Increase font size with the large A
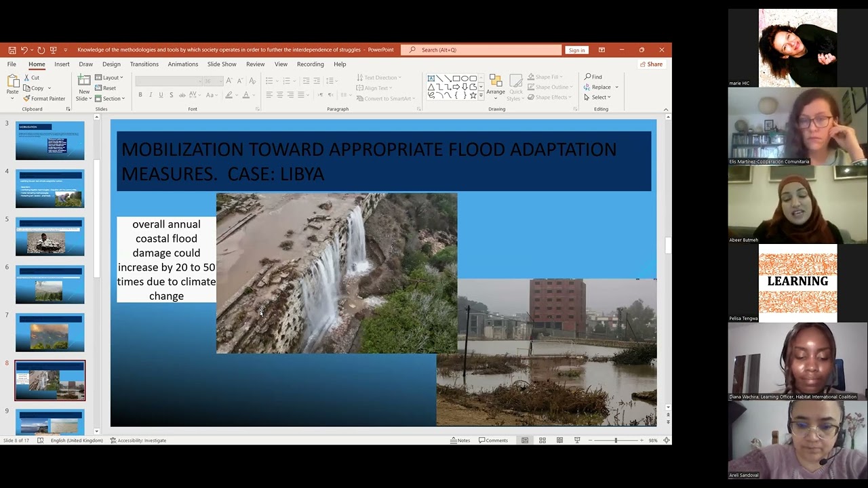This screenshot has width=868, height=488. point(229,81)
